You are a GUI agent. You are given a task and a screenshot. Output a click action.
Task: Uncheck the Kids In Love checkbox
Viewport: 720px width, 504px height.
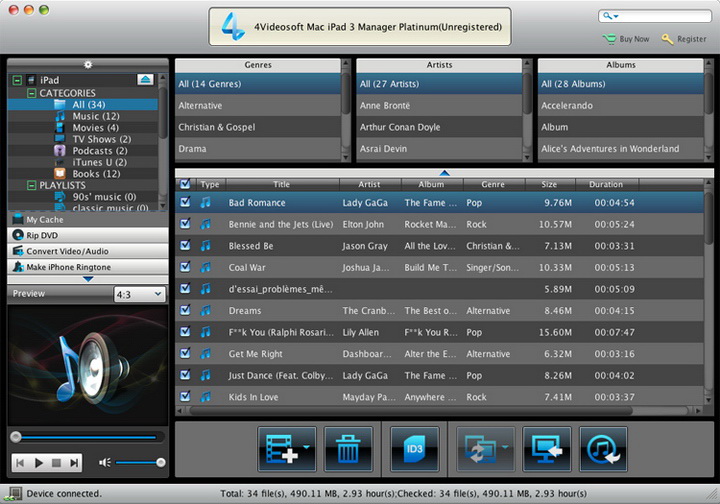[185, 396]
